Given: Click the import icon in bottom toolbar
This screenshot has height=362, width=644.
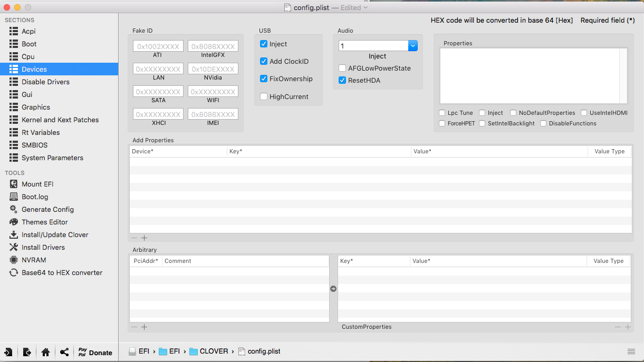Looking at the screenshot, I should point(8,353).
